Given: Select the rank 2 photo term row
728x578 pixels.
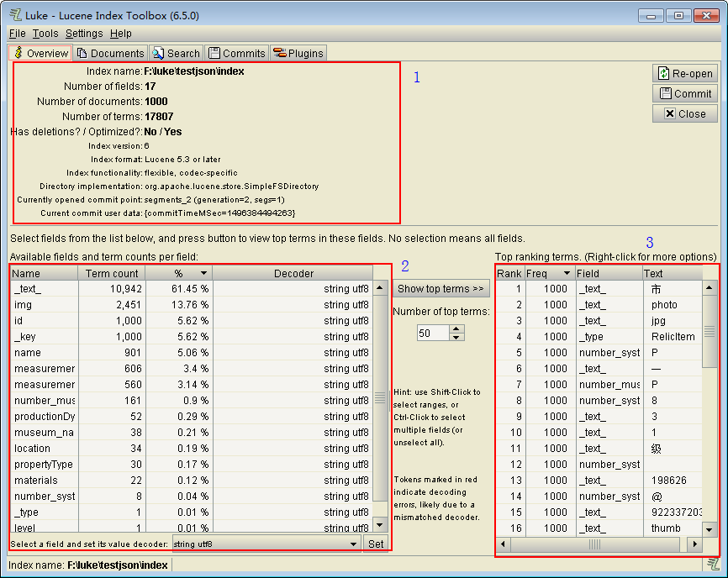Looking at the screenshot, I should point(599,305).
